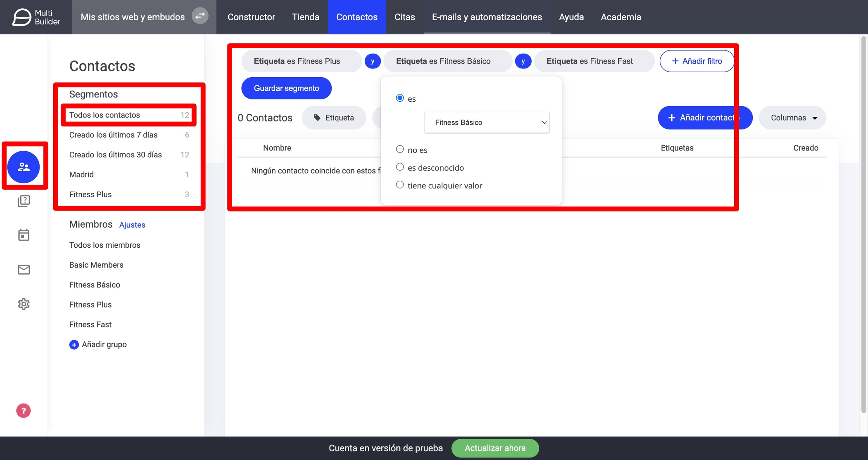Viewport: 868px width, 460px height.
Task: Open the email envelope sidebar icon
Action: 24,270
